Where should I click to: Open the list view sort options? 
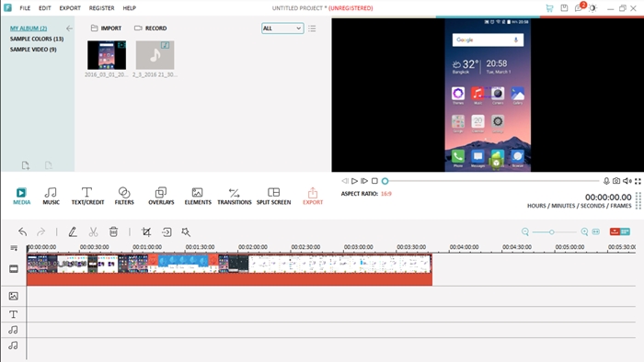[312, 28]
